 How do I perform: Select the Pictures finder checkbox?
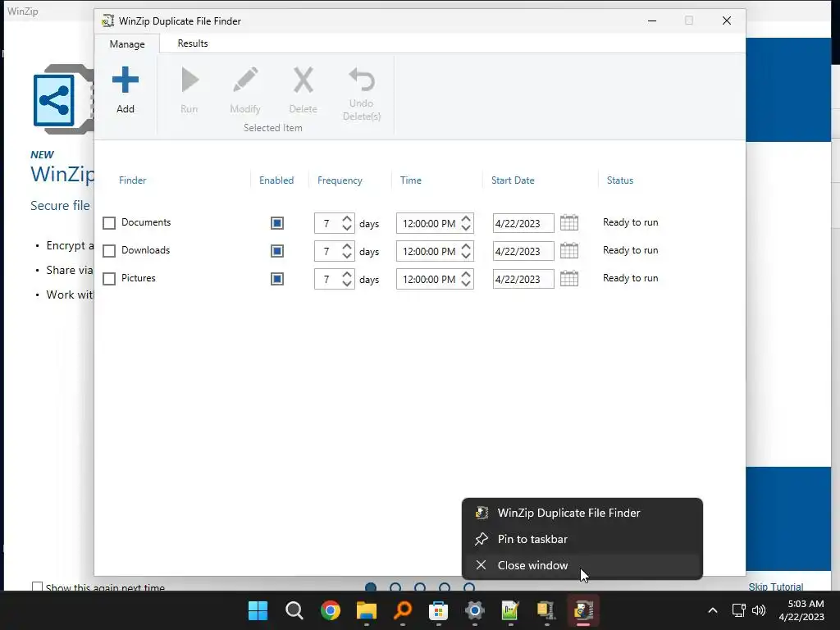pyautogui.click(x=109, y=279)
